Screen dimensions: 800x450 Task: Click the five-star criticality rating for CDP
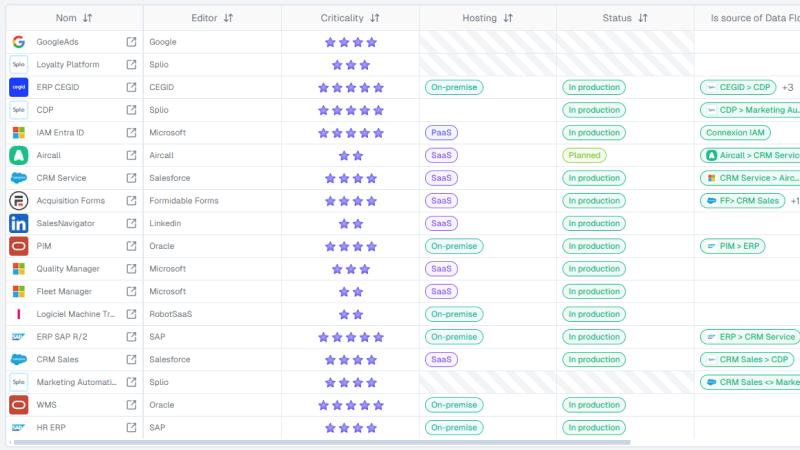[350, 110]
